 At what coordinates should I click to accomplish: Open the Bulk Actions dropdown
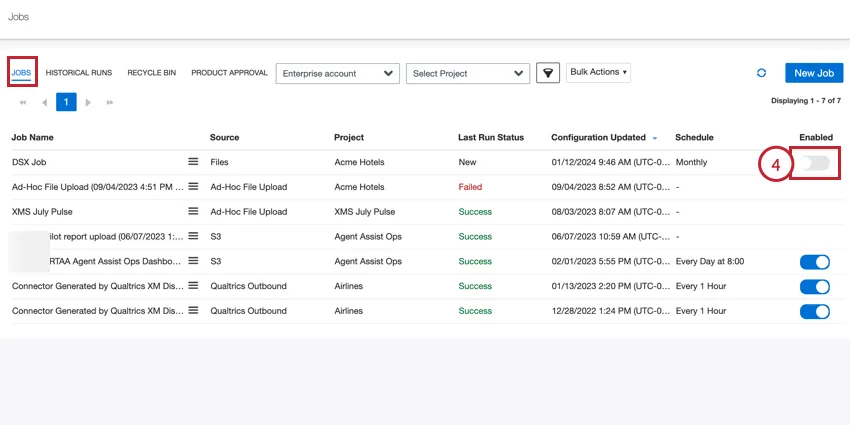(598, 72)
